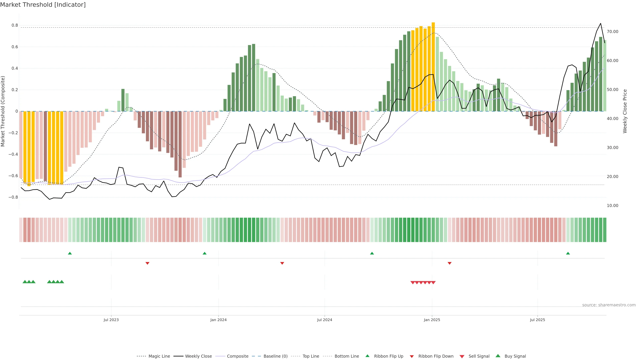This screenshot has height=362, width=644.
Task: Click Sell Signal legend triangle icon
Action: [x=462, y=356]
